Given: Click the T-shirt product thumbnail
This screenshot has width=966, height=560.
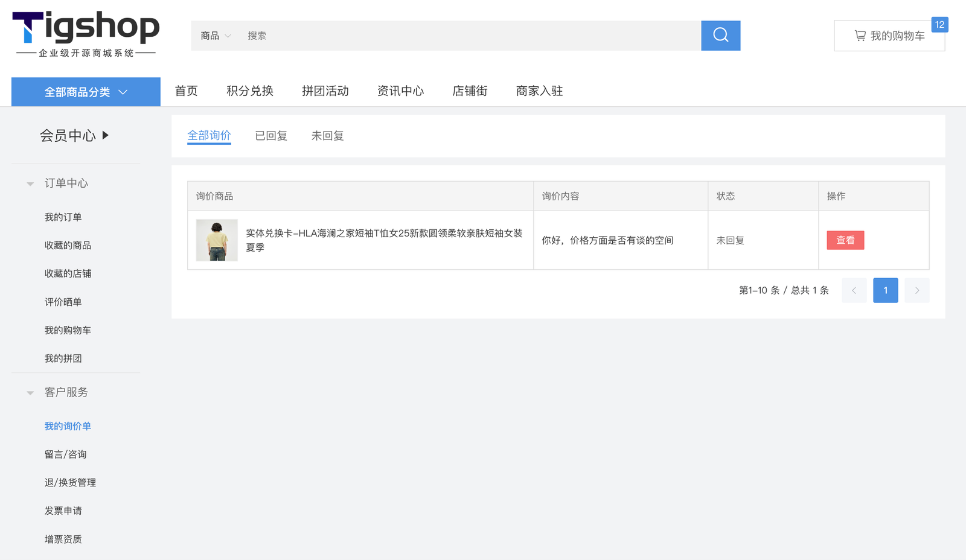Looking at the screenshot, I should coord(217,240).
